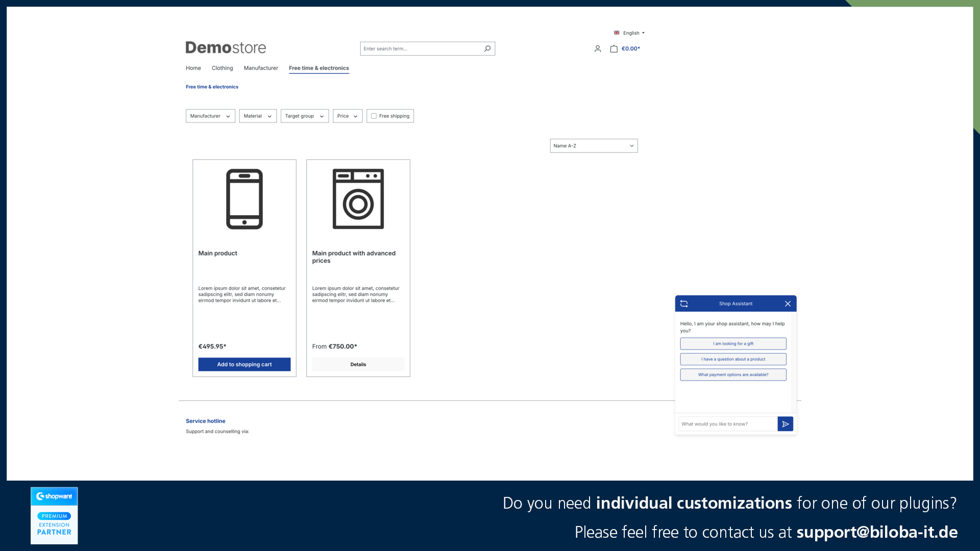Expand the Material filter dropdown
This screenshot has width=980, height=551.
coord(258,116)
